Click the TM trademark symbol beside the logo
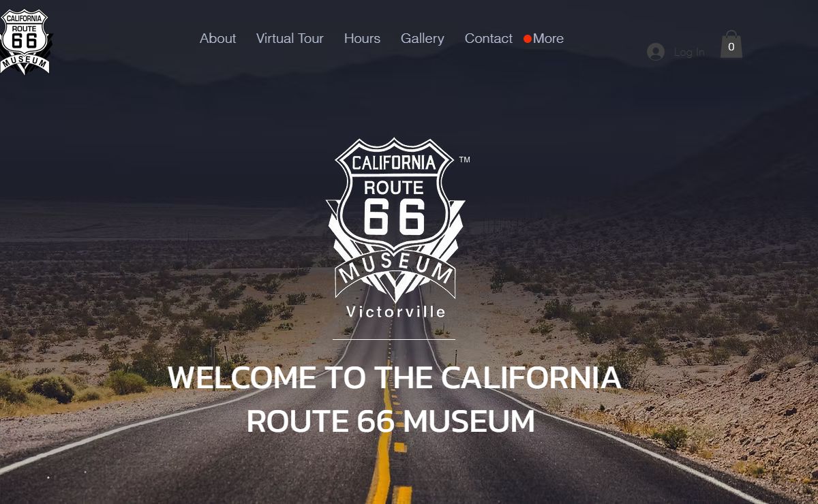The image size is (818, 504). [x=464, y=160]
